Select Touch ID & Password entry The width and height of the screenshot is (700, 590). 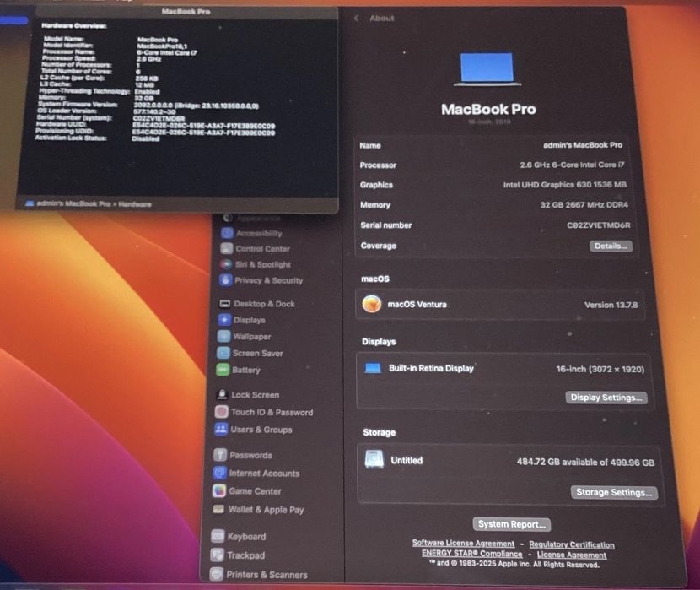click(x=272, y=412)
